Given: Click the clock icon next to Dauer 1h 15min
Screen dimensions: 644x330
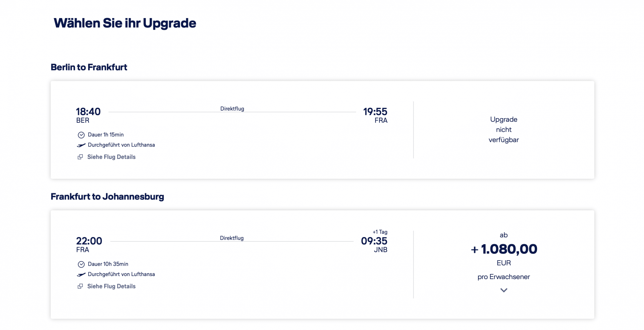Looking at the screenshot, I should point(81,135).
